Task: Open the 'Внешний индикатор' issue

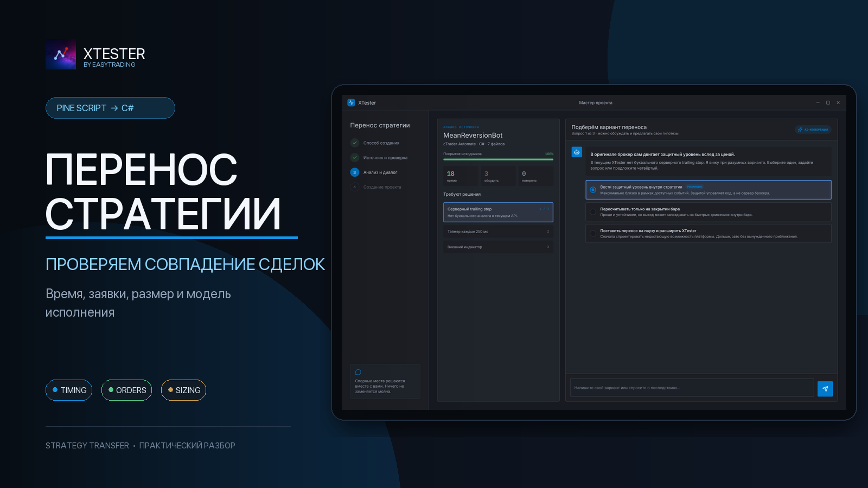Action: pyautogui.click(x=498, y=247)
